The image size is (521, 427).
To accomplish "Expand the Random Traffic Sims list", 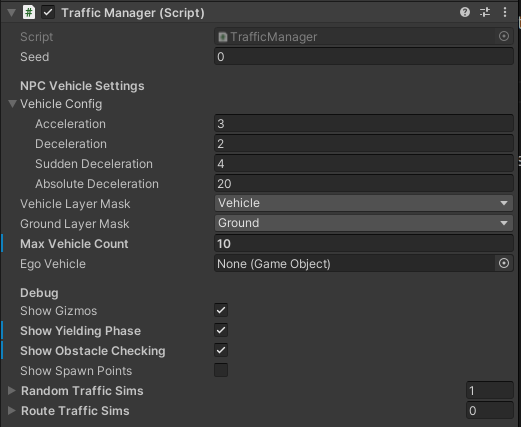I will click(x=12, y=391).
